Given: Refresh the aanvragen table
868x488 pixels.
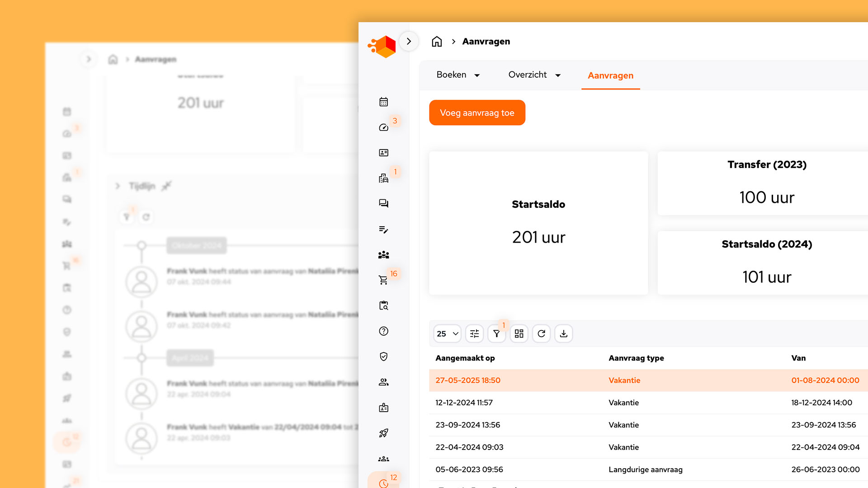Looking at the screenshot, I should tap(541, 333).
